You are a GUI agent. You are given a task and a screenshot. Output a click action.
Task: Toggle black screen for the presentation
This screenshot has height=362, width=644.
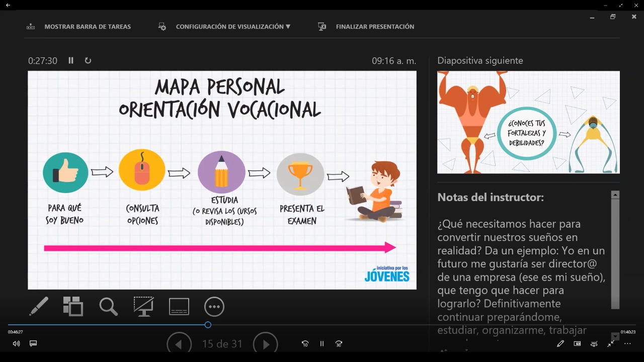click(x=144, y=306)
